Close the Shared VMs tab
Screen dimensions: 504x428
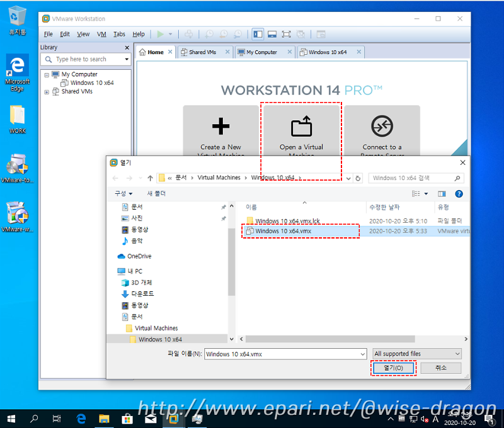(227, 52)
